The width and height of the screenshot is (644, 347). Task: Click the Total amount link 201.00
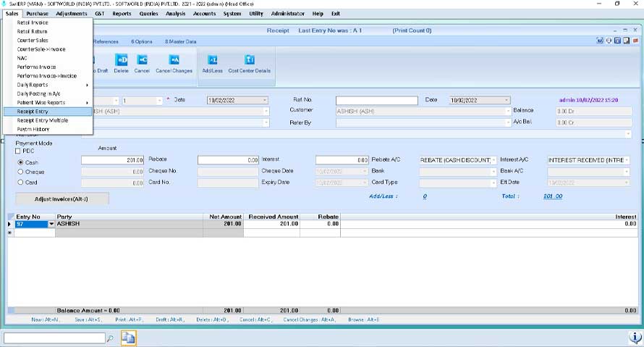(552, 196)
